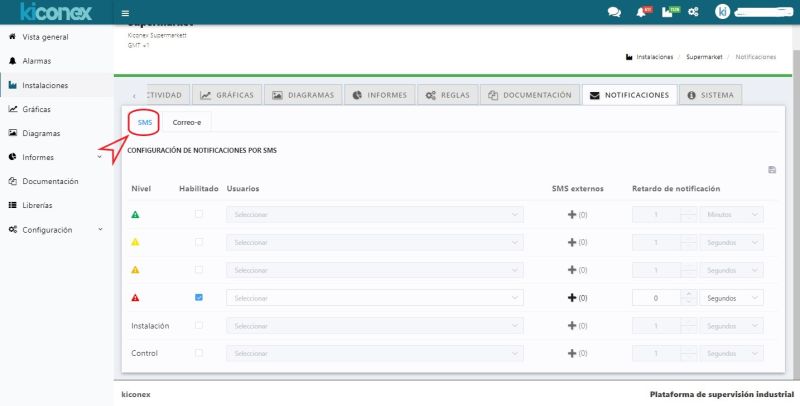Click the save disk icon above table
Screen dimensions: 800x406
point(772,170)
